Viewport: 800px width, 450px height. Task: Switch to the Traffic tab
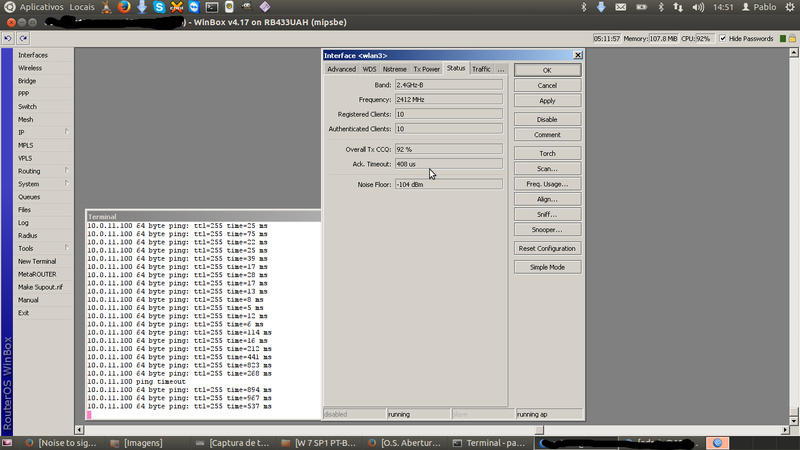pyautogui.click(x=481, y=69)
